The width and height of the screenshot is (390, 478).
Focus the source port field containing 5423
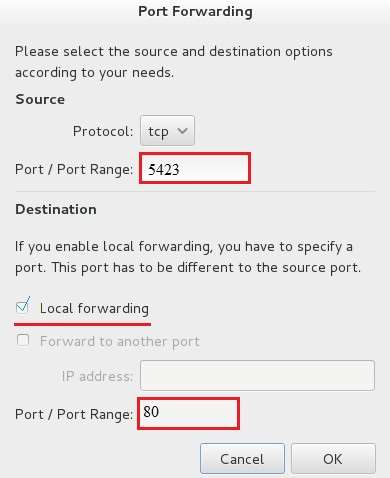pos(195,168)
